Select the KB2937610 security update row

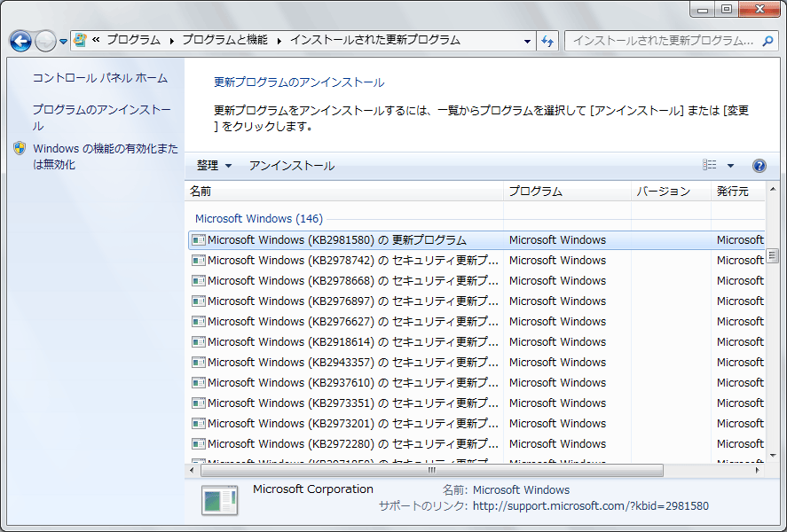pos(476,382)
